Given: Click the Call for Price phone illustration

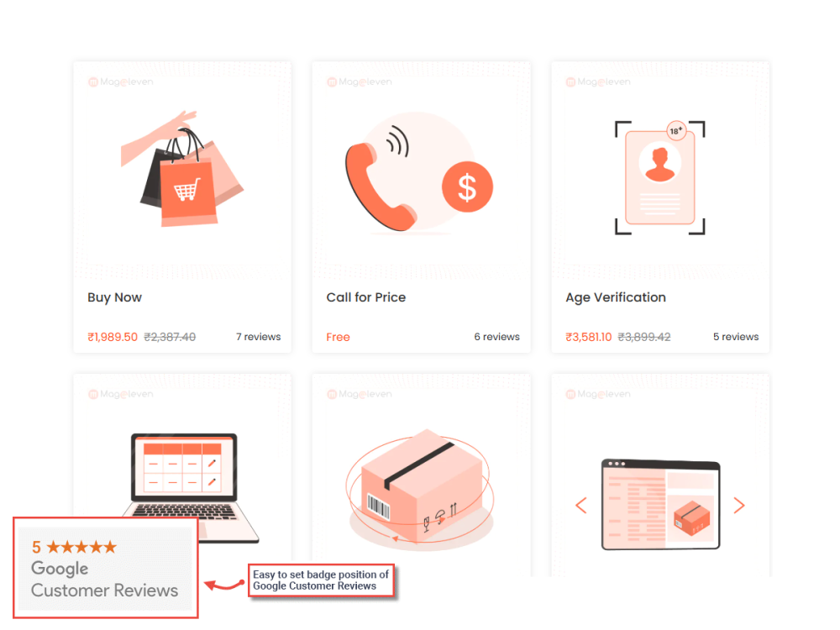Looking at the screenshot, I should 419,173.
